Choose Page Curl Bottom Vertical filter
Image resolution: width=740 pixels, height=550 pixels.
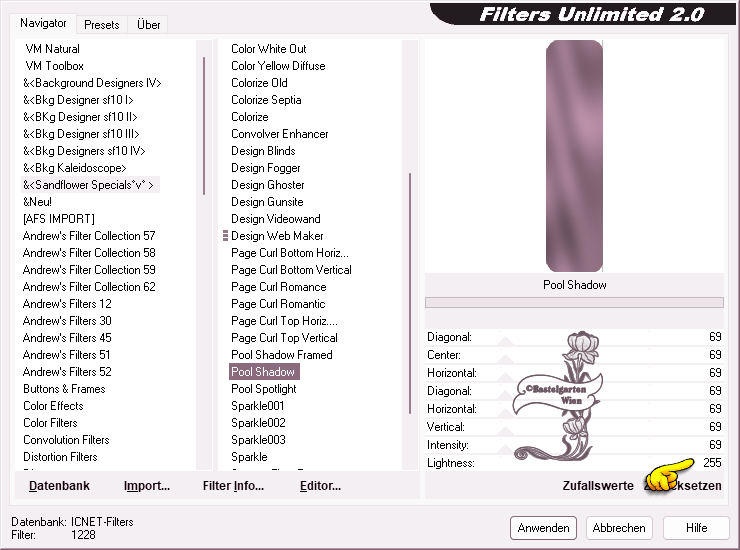[x=291, y=270]
